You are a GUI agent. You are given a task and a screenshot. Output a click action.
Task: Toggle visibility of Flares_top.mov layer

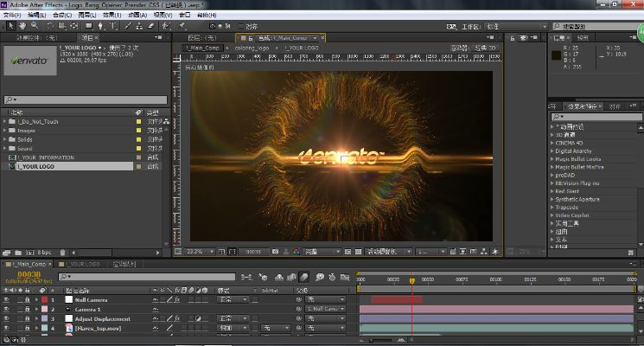point(6,329)
